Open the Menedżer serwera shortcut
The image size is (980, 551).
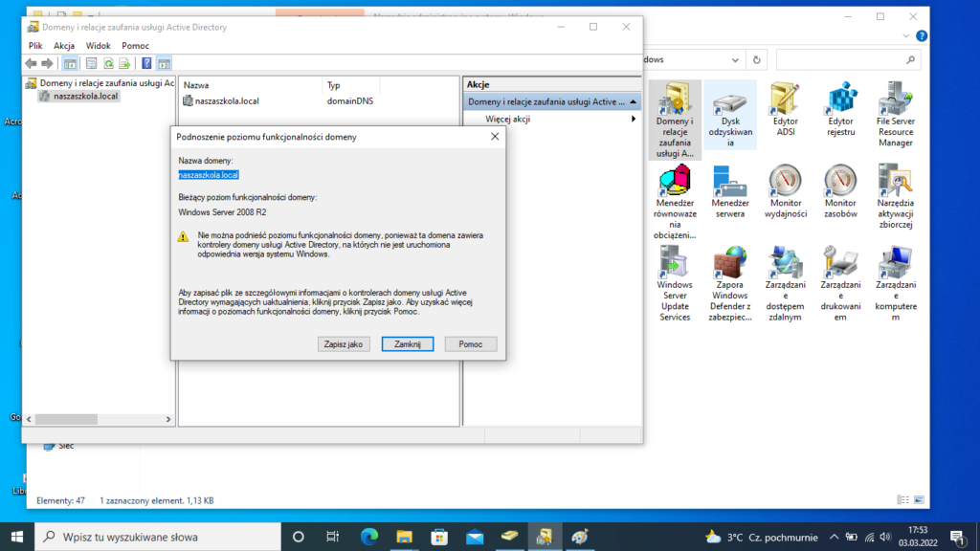click(x=730, y=197)
